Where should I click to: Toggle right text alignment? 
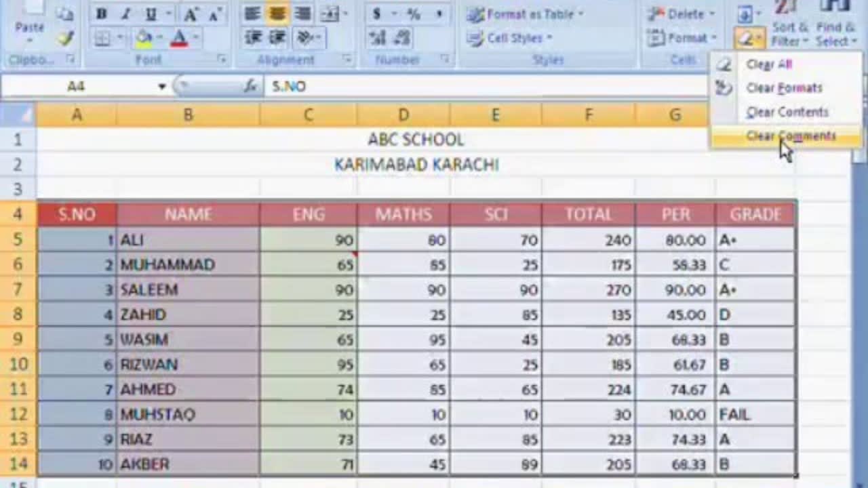pos(301,14)
